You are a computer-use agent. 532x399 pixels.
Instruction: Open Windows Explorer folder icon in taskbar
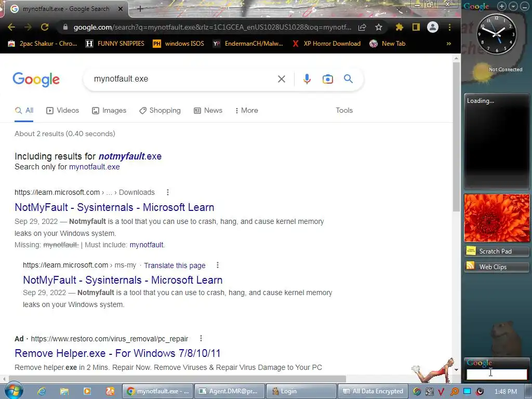[x=64, y=391]
